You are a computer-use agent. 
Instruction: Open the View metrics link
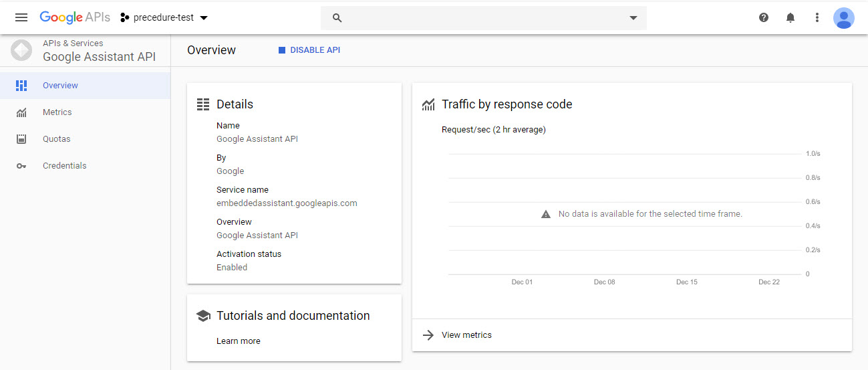[x=466, y=335]
